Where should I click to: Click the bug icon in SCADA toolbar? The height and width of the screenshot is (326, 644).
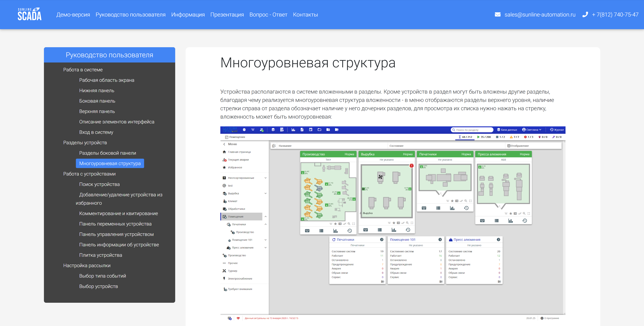coord(244,130)
